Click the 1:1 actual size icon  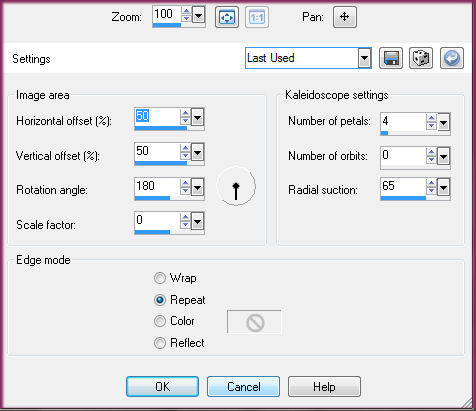257,17
